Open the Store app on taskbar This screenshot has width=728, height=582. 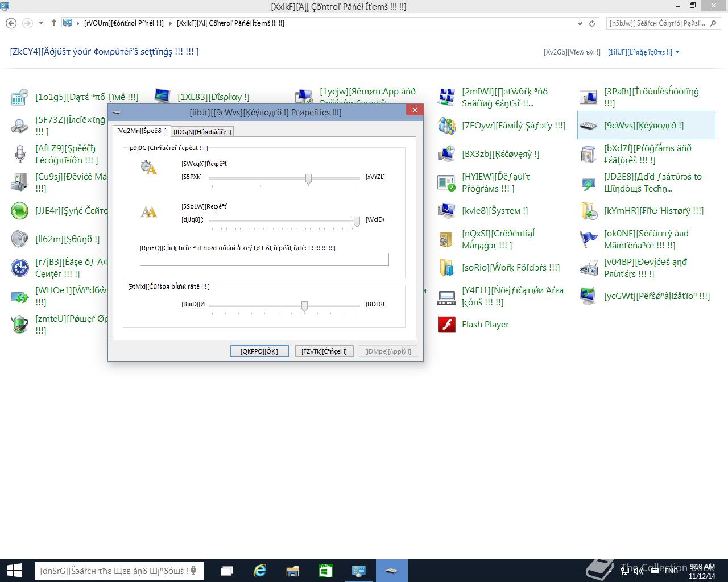[325, 571]
